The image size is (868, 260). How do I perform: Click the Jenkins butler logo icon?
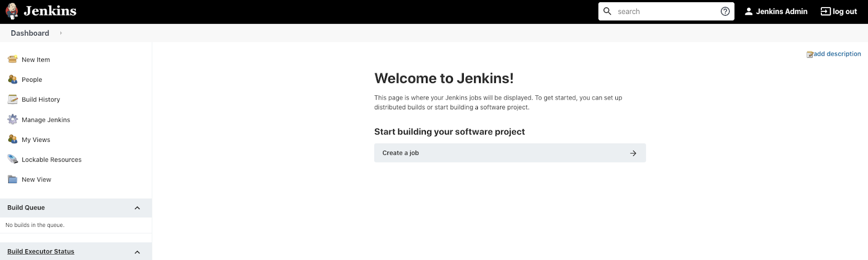click(12, 11)
